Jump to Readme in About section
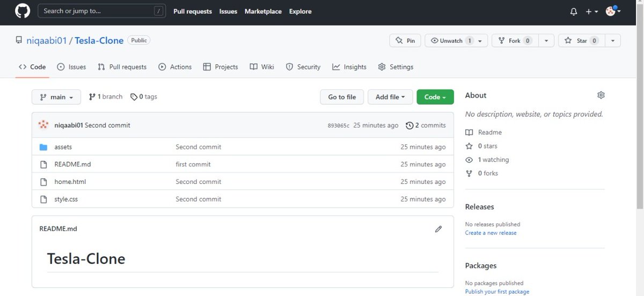 [x=484, y=132]
